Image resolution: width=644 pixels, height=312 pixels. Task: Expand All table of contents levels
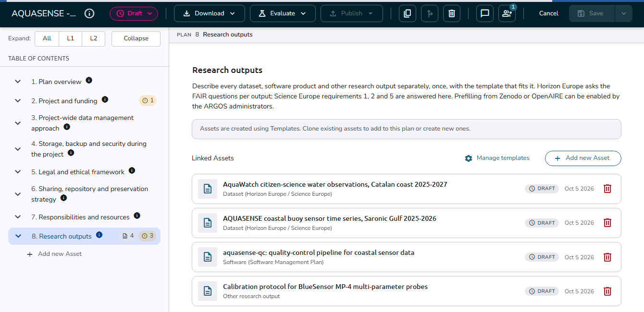(47, 38)
